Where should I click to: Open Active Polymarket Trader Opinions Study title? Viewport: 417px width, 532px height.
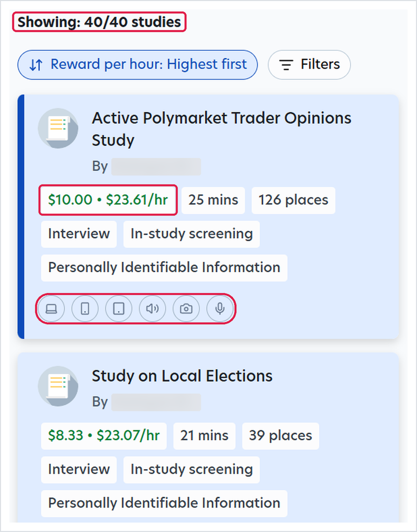[x=222, y=129]
